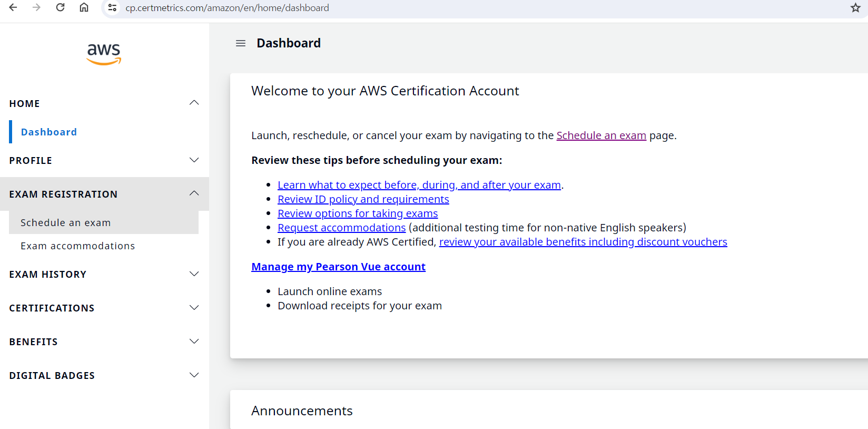Expand the PROFILE section
This screenshot has width=868, height=429.
click(x=194, y=160)
